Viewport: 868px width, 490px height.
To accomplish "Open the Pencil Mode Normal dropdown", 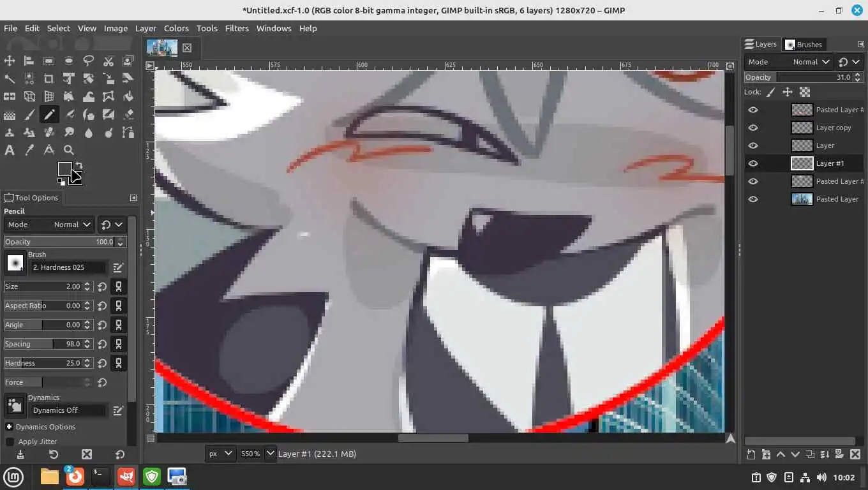I will (49, 225).
